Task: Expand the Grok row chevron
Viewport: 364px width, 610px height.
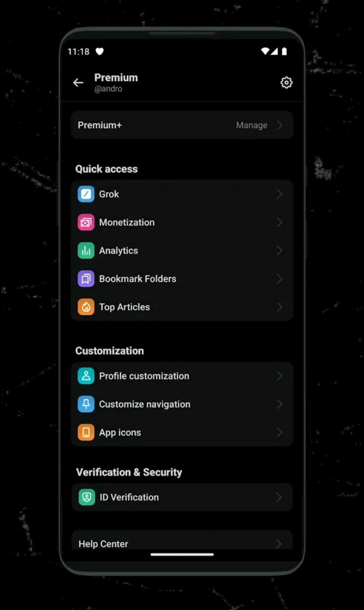Action: [279, 194]
